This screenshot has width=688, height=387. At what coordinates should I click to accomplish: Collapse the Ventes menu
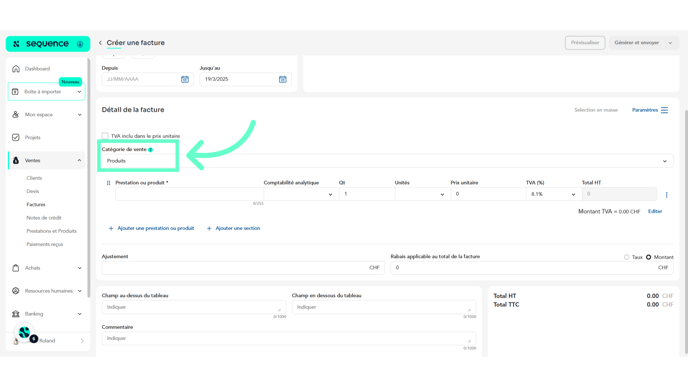79,161
